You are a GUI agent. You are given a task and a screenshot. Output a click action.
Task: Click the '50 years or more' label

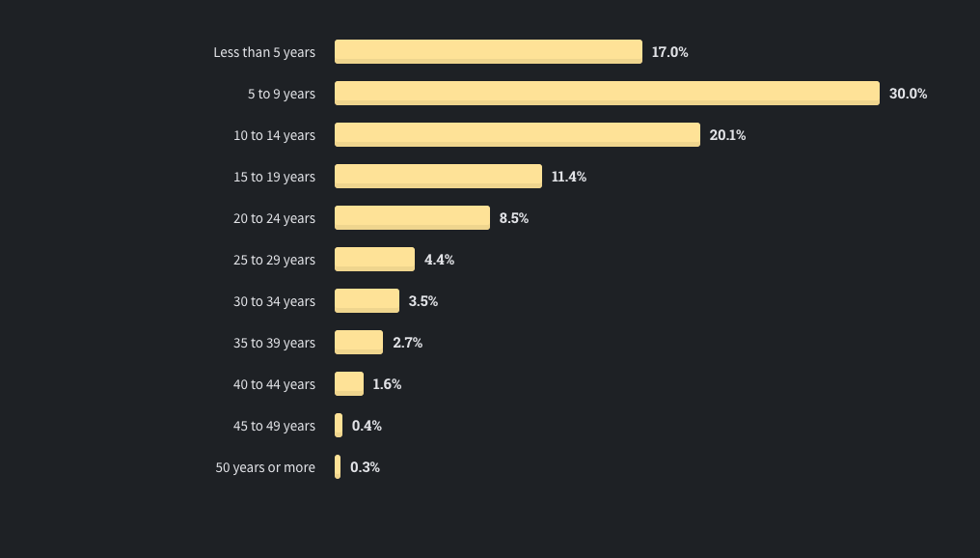pos(265,467)
